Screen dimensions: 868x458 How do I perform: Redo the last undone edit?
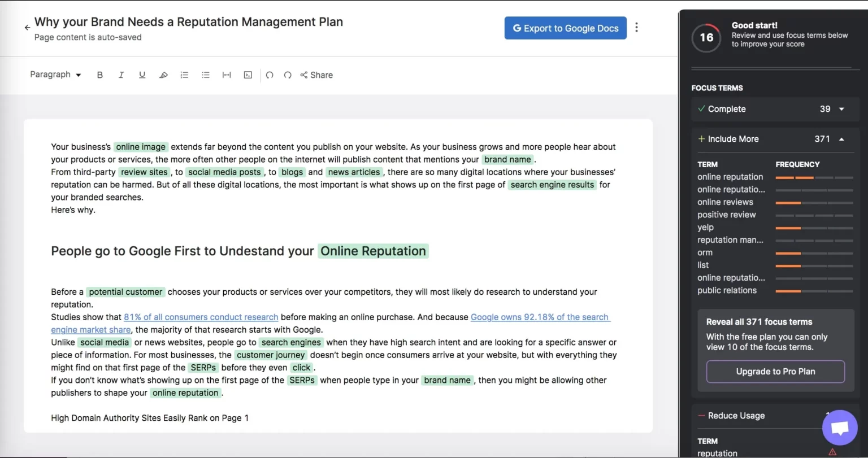(x=288, y=75)
